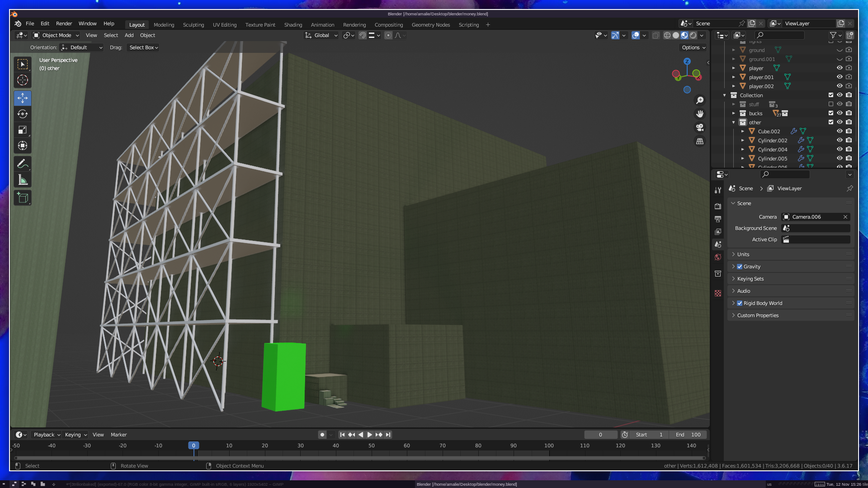Open the Render menu
Screen dimensions: 868x488
[x=64, y=23]
